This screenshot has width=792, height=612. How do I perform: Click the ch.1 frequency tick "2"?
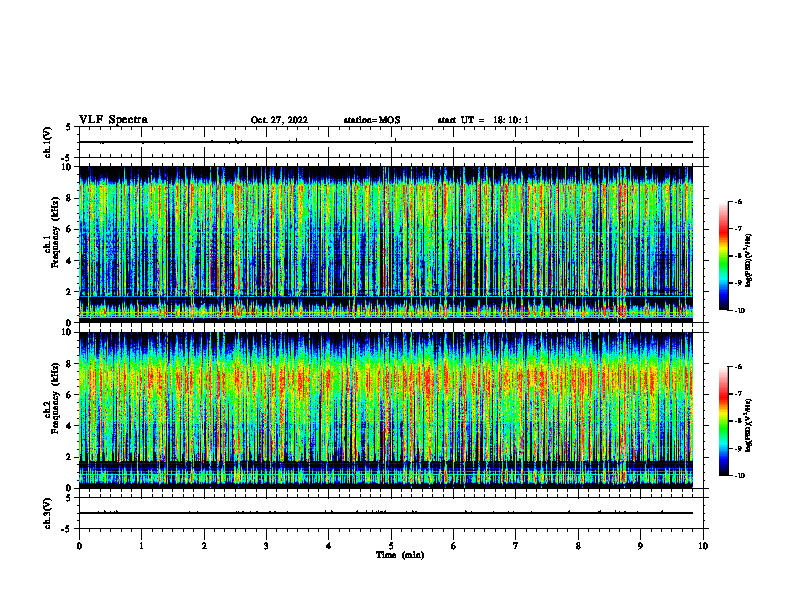pyautogui.click(x=71, y=292)
